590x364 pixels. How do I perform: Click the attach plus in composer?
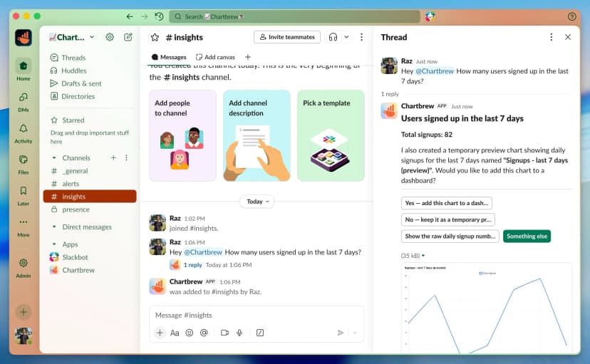tap(160, 333)
